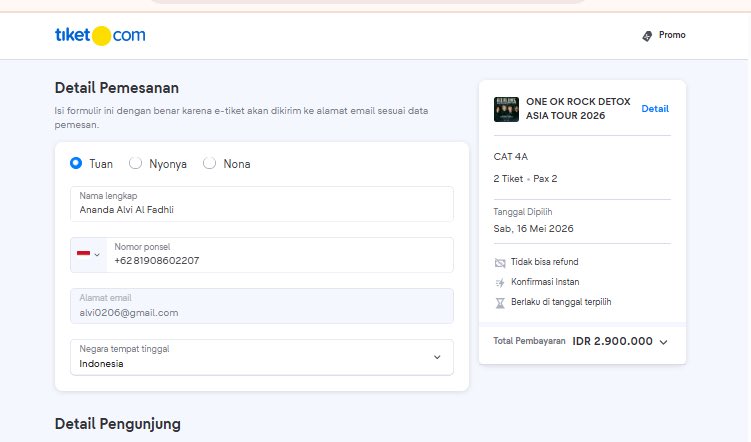Click the Promo tag icon
751x442 pixels.
(x=647, y=36)
